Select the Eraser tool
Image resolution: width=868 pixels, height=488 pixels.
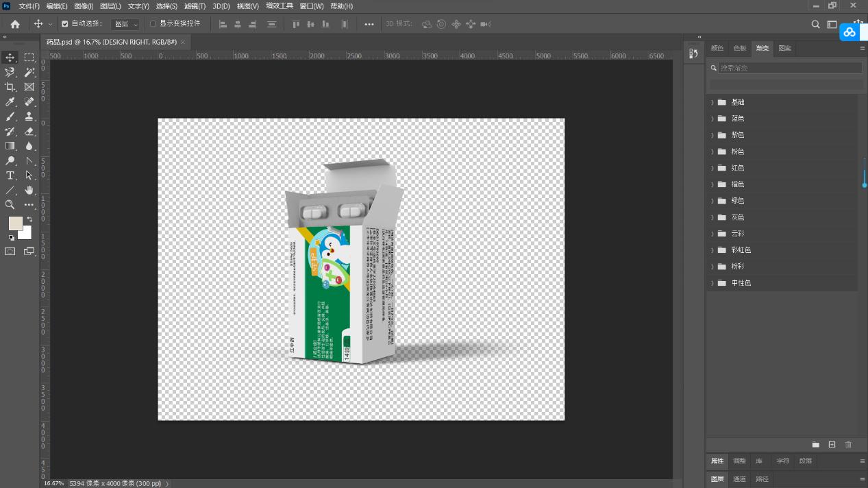click(29, 132)
